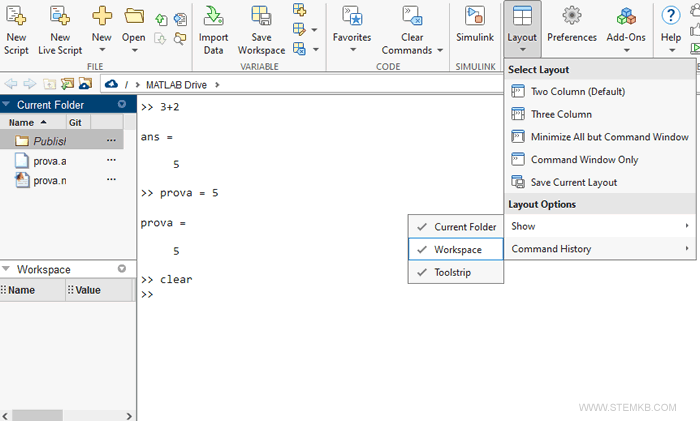Select the Published folder row
Screen dimensions: 700x421
(62, 141)
